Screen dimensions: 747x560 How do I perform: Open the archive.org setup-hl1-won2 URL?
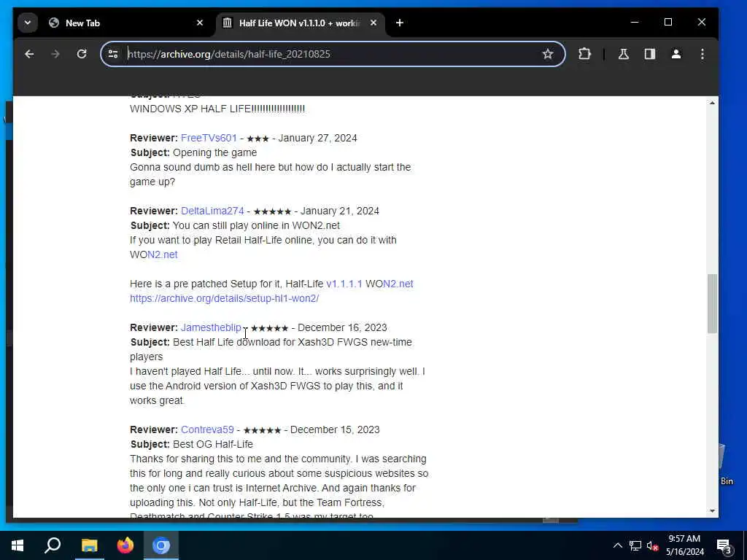pyautogui.click(x=225, y=298)
